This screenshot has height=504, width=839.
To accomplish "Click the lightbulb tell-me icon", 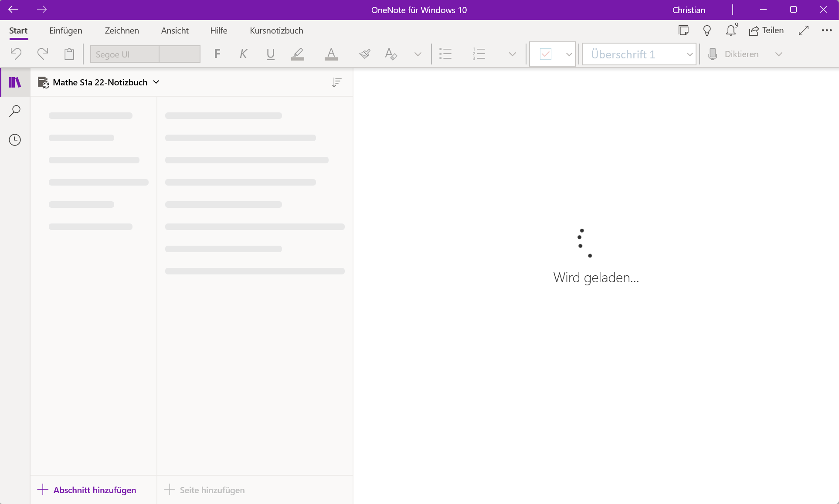I will pyautogui.click(x=707, y=30).
